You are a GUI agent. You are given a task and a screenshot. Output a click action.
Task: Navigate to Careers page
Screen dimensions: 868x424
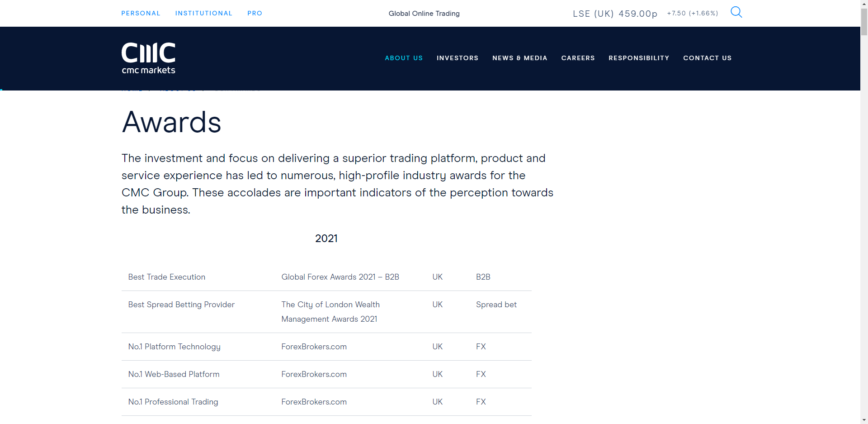578,58
